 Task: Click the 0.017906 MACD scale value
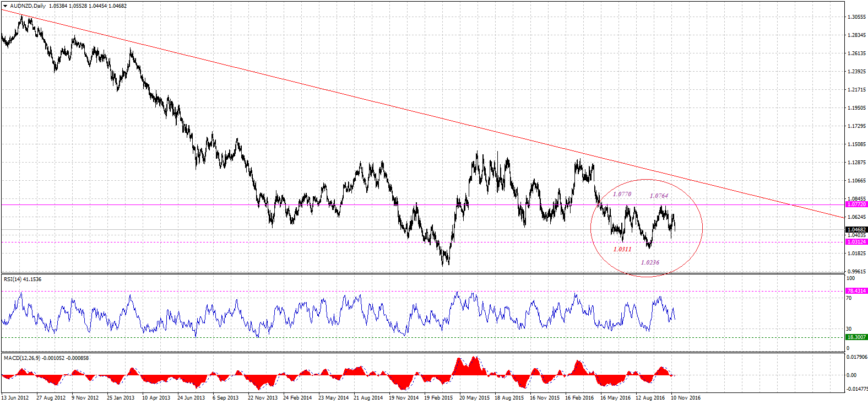(x=856, y=357)
